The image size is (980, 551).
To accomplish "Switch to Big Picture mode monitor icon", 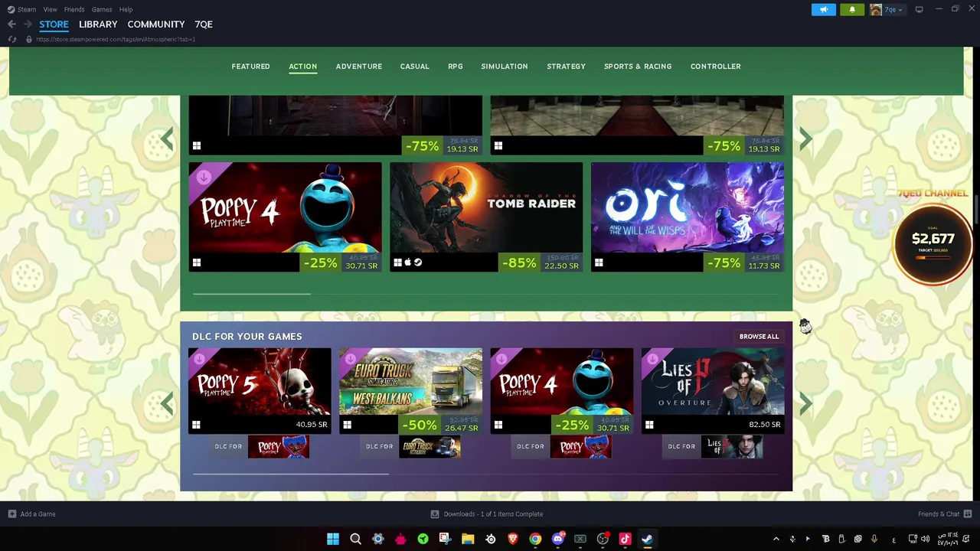I will [919, 9].
